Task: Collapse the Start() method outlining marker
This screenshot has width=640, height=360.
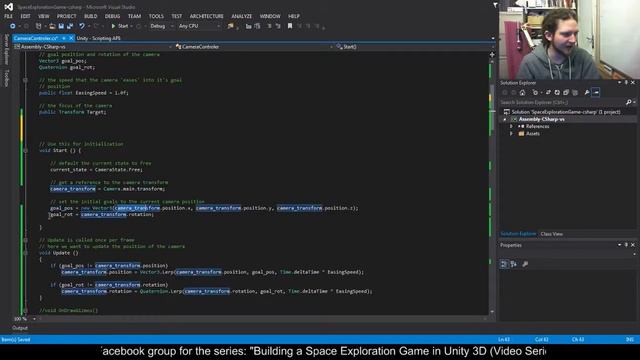Action: (x=25, y=151)
